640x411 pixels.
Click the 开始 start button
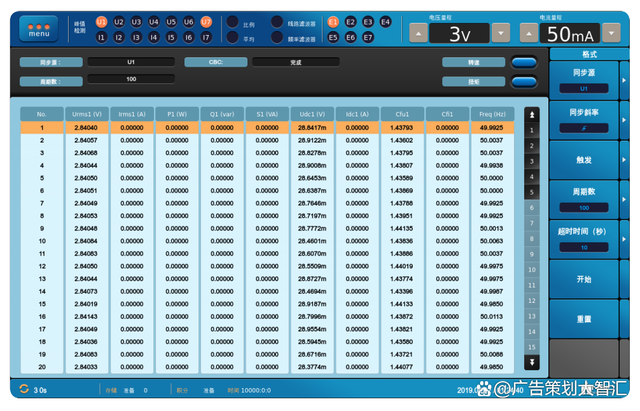pyautogui.click(x=584, y=279)
